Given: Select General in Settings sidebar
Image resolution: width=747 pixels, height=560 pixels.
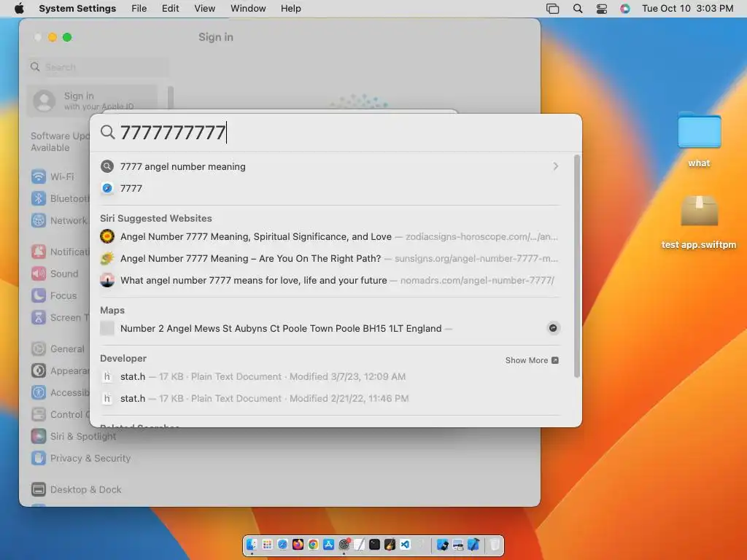Looking at the screenshot, I should click(58, 349).
